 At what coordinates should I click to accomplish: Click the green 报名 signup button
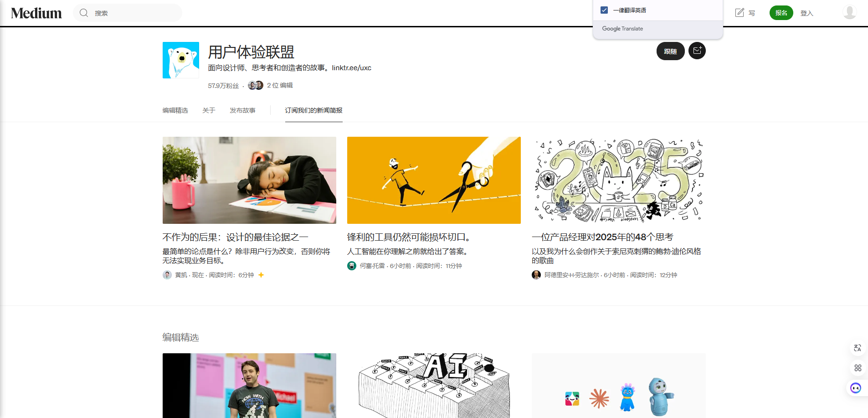781,13
